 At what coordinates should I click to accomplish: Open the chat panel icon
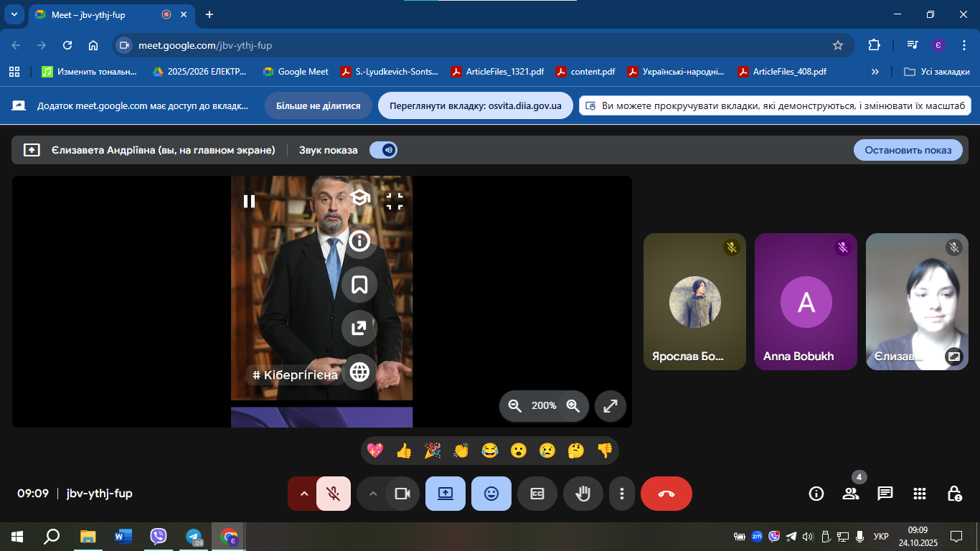click(885, 494)
